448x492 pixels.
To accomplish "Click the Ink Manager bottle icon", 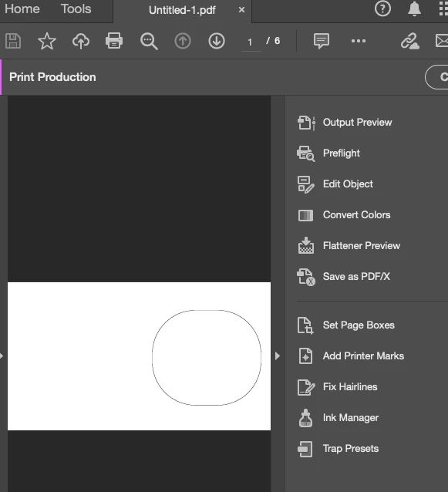I will click(x=305, y=418).
